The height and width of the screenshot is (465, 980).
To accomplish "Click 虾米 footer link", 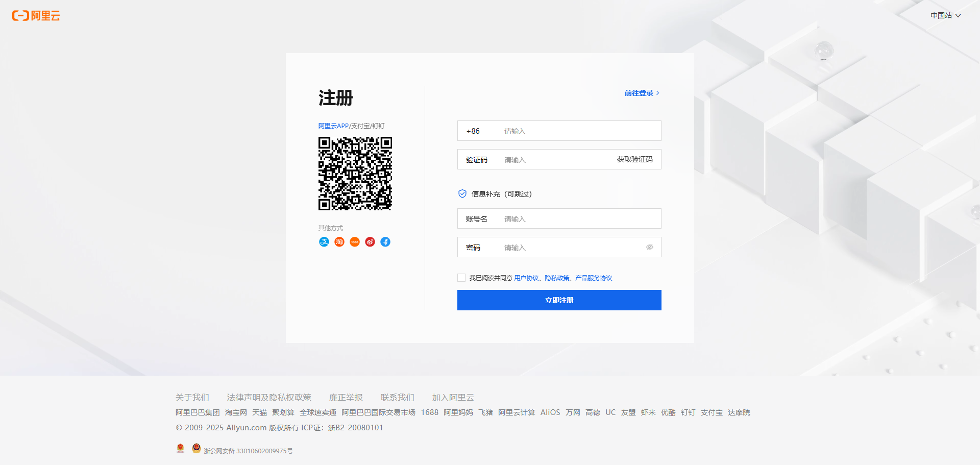I will click(648, 412).
